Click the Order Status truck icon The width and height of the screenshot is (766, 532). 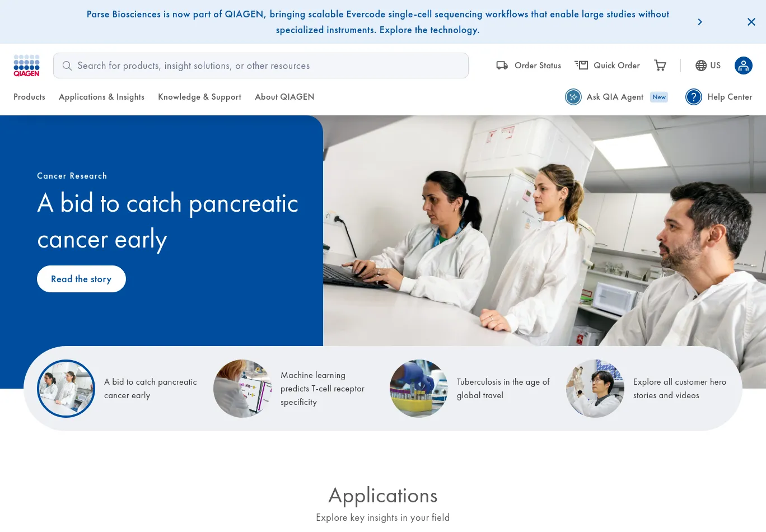coord(502,66)
